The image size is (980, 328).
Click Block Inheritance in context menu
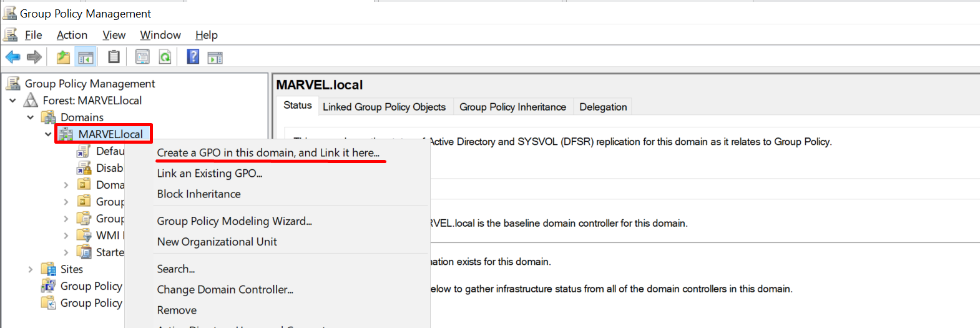[198, 194]
